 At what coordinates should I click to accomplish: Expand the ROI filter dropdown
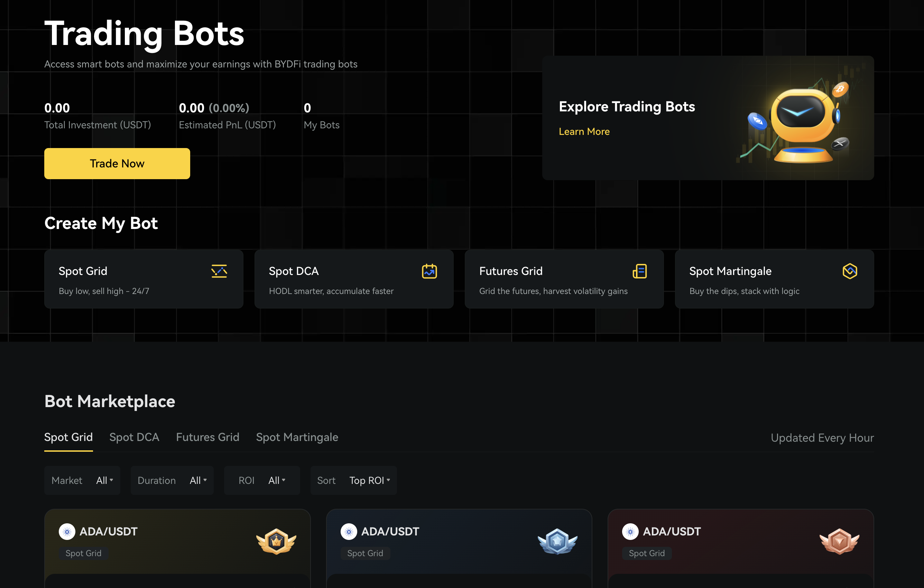tap(277, 480)
